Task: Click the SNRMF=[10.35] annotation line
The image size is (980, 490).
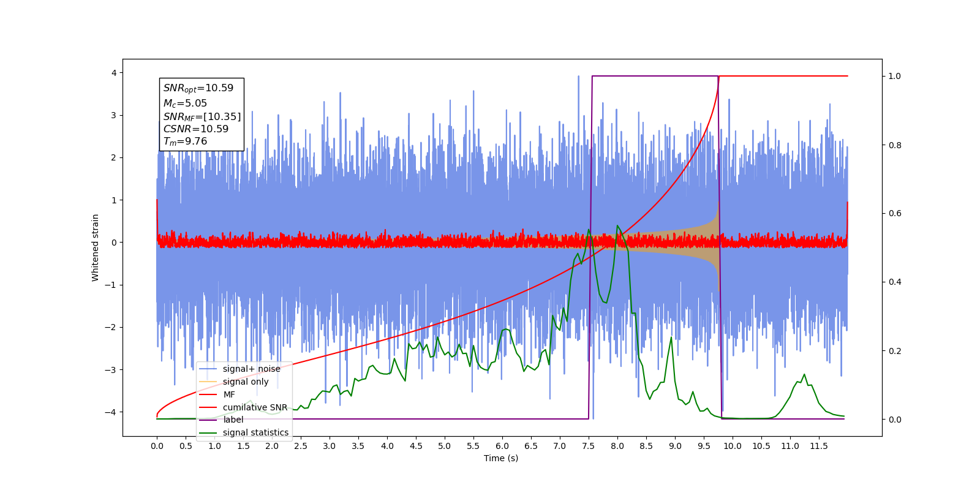Action: [202, 116]
